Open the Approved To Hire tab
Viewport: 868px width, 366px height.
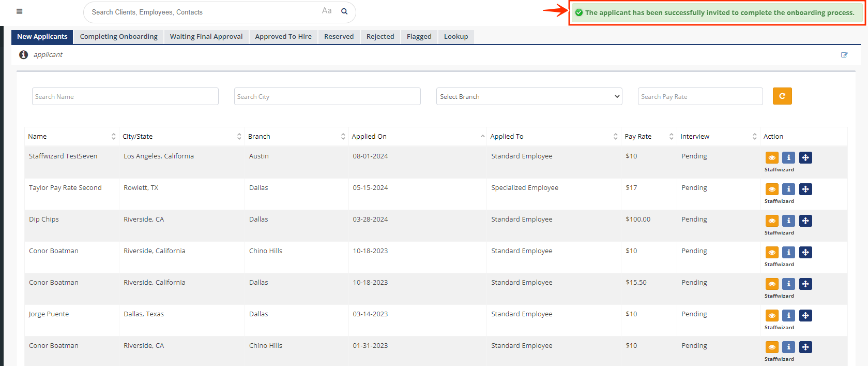(283, 37)
